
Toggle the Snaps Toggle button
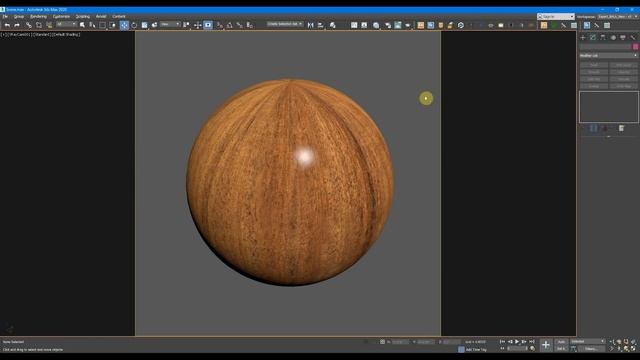pyautogui.click(x=220, y=25)
